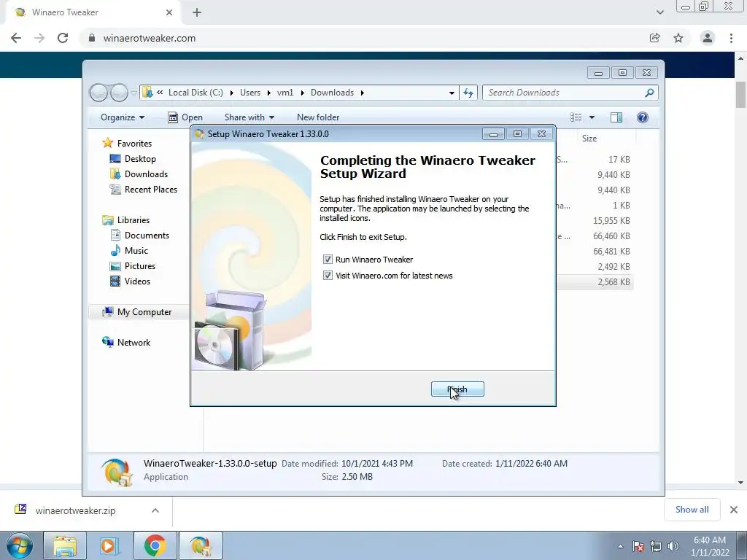Select Users in Explorer breadcrumb
Viewport: 747px width, 560px height.
pyautogui.click(x=250, y=93)
